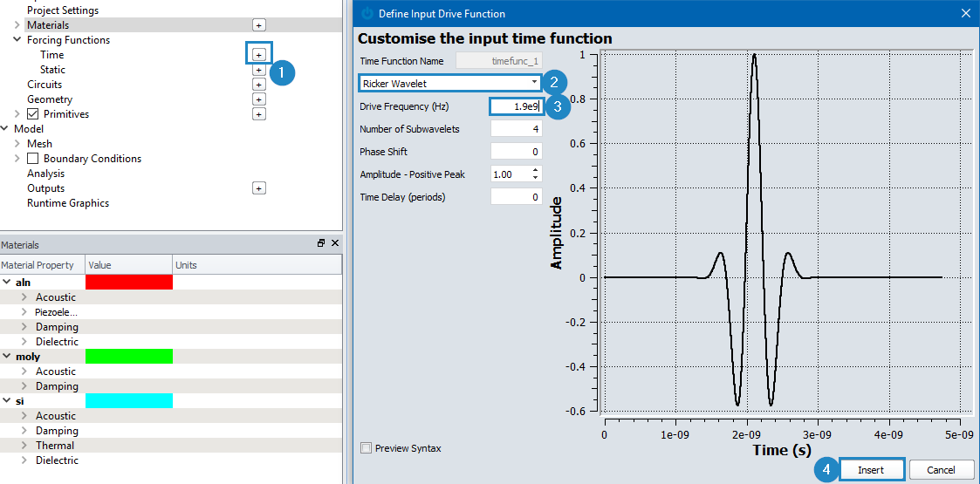Open the green moly material color swatch
This screenshot has width=980, height=484.
click(x=129, y=357)
